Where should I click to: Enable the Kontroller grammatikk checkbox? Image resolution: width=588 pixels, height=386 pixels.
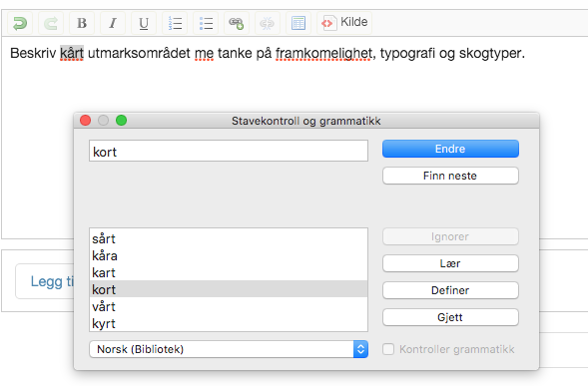[x=388, y=349]
